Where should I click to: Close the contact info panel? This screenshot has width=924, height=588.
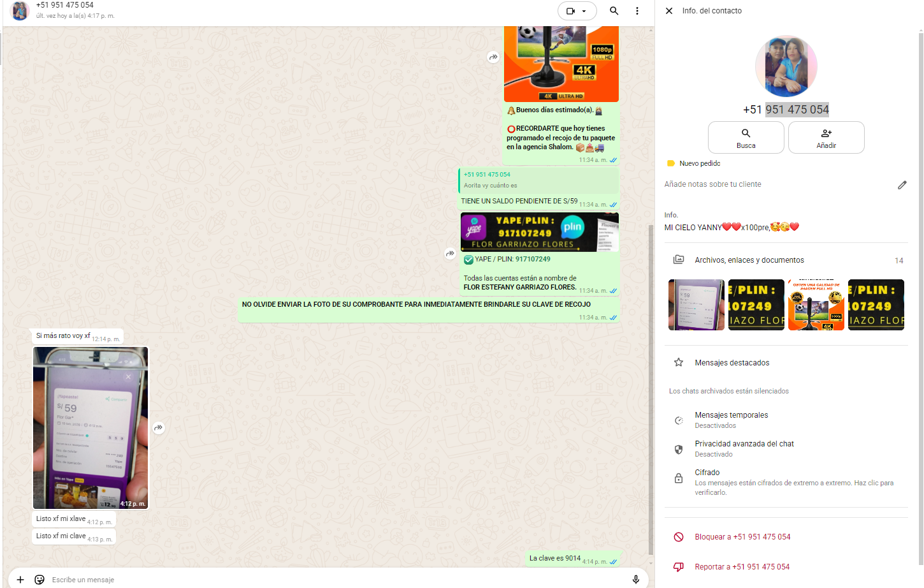tap(669, 11)
